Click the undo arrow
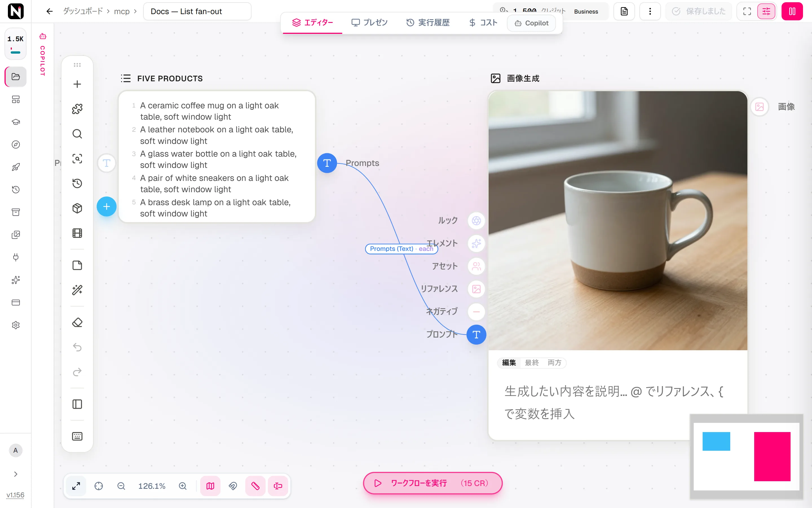Image resolution: width=812 pixels, height=508 pixels. click(77, 347)
